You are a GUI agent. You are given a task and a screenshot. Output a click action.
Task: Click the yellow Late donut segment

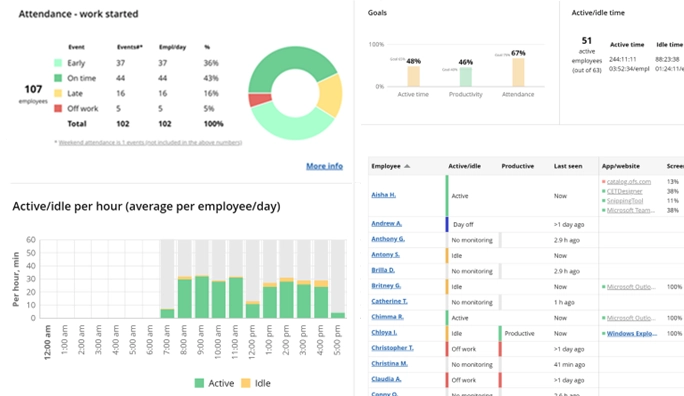pyautogui.click(x=330, y=95)
